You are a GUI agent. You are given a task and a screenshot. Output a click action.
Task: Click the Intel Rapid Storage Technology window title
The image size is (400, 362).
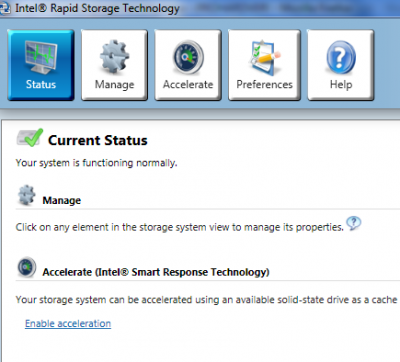point(97,8)
